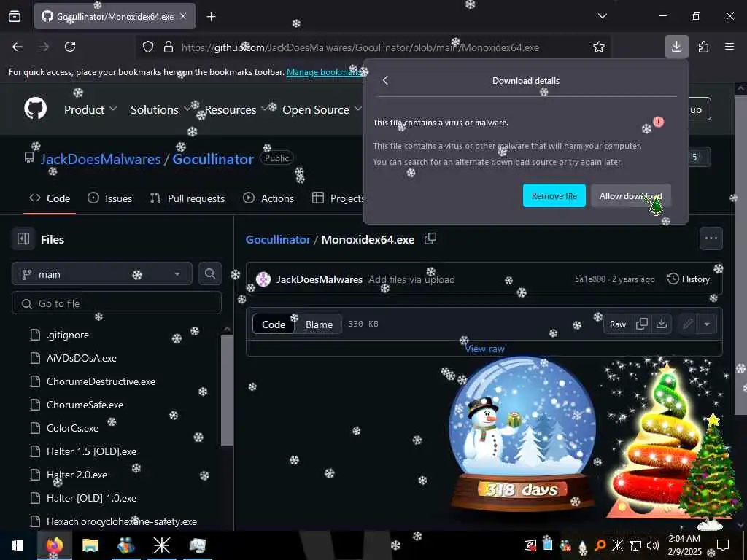
Task: Open .gitignore in the file tree
Action: point(68,335)
